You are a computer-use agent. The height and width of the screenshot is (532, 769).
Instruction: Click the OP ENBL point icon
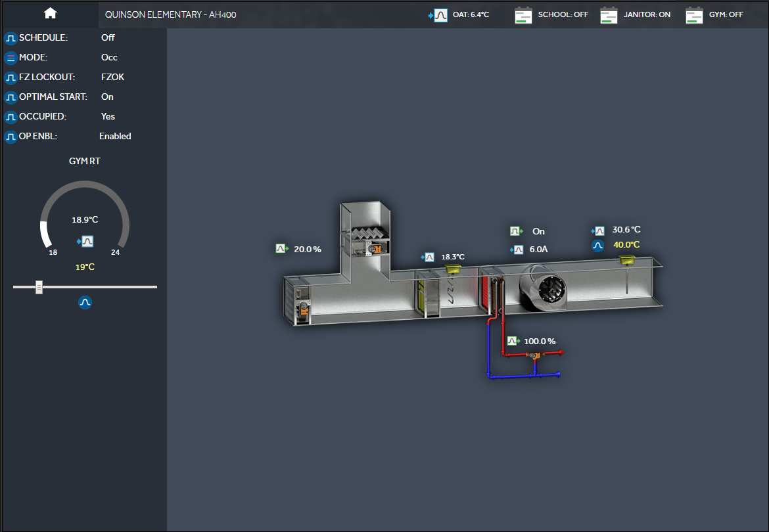point(11,137)
